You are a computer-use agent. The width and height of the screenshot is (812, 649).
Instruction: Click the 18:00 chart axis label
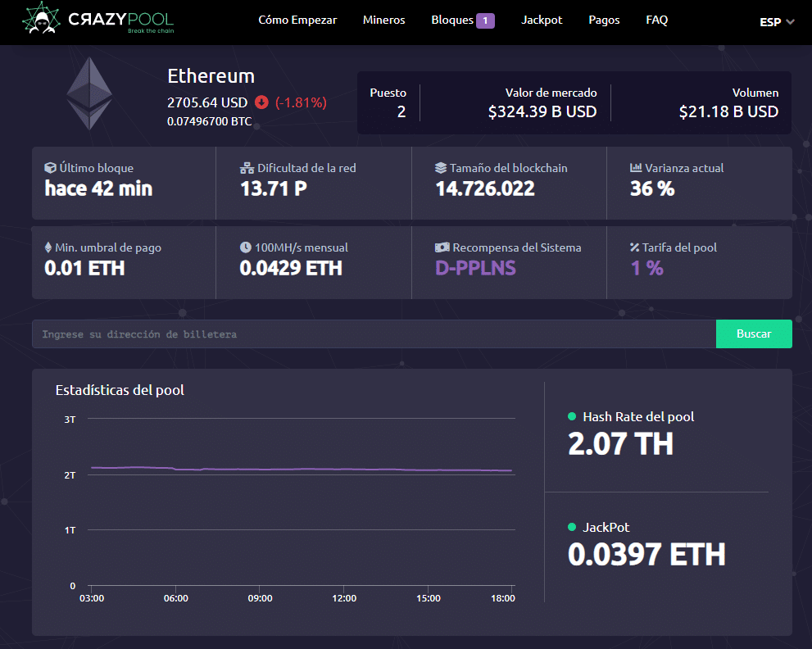pos(503,598)
